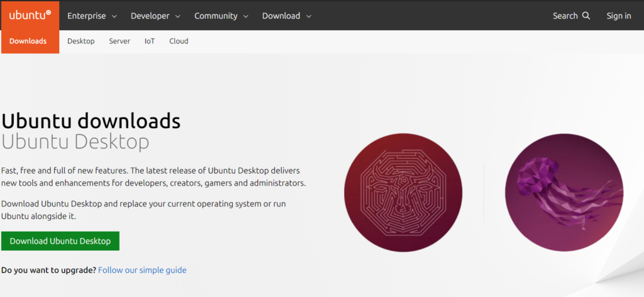Expand the Developer menu chevron
This screenshot has width=644, height=297.
(x=178, y=16)
